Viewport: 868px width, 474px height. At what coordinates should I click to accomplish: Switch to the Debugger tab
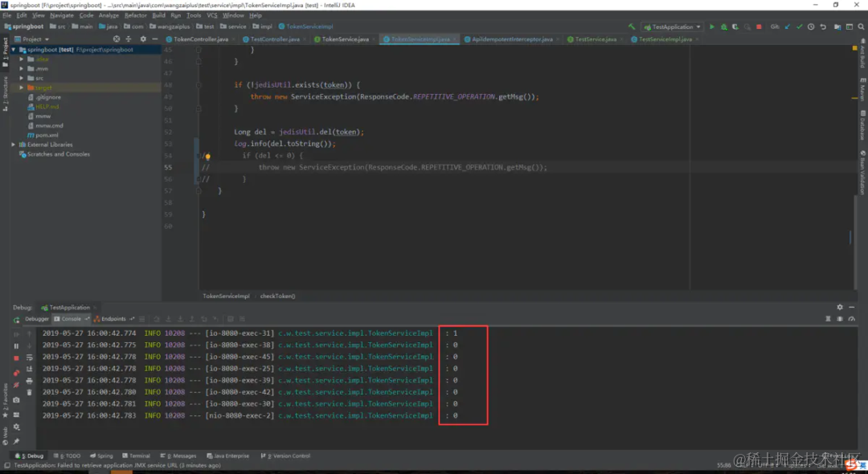(x=36, y=319)
